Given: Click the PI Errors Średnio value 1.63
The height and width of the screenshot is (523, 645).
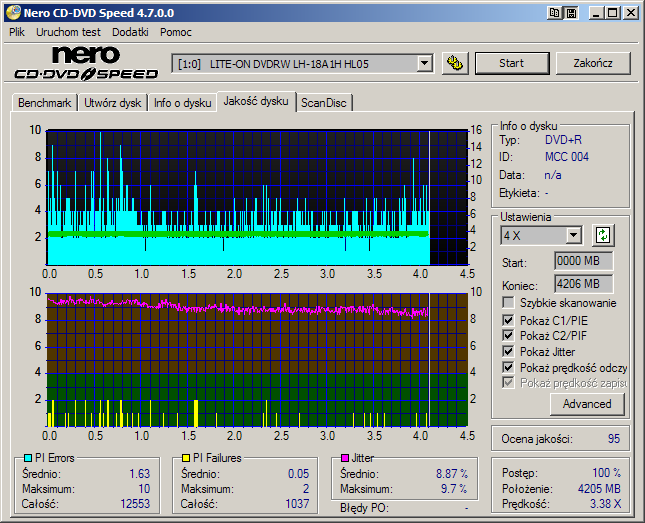Looking at the screenshot, I should [139, 474].
